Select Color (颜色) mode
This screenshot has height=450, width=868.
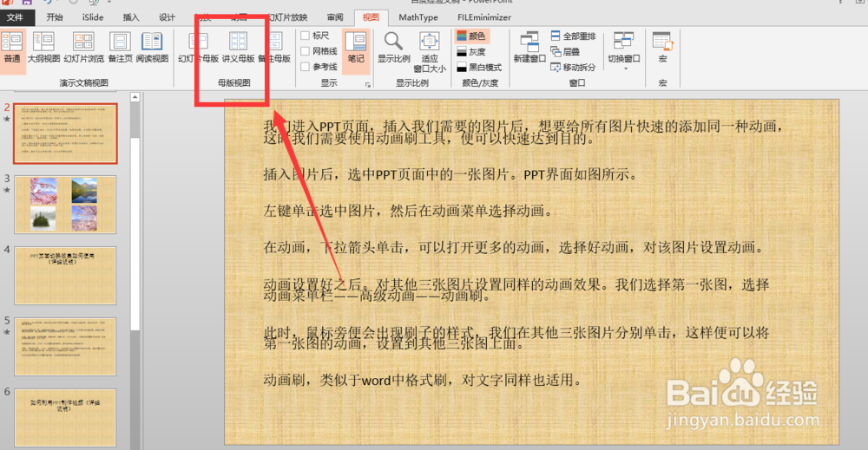pyautogui.click(x=471, y=36)
